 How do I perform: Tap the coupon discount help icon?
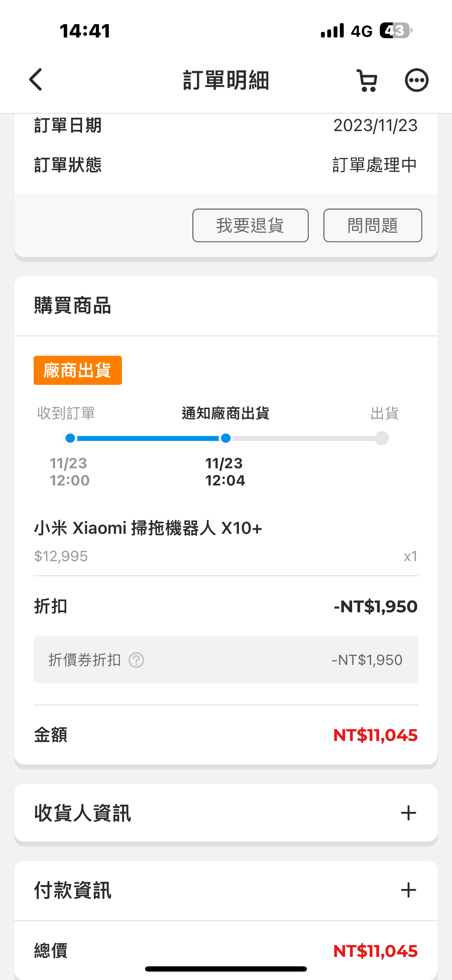[136, 660]
